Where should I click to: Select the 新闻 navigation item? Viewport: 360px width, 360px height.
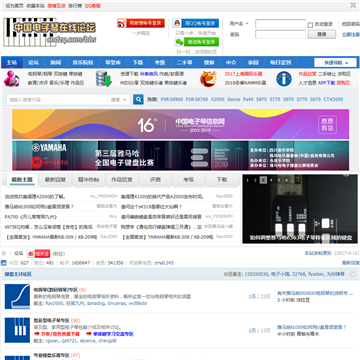click(x=56, y=62)
